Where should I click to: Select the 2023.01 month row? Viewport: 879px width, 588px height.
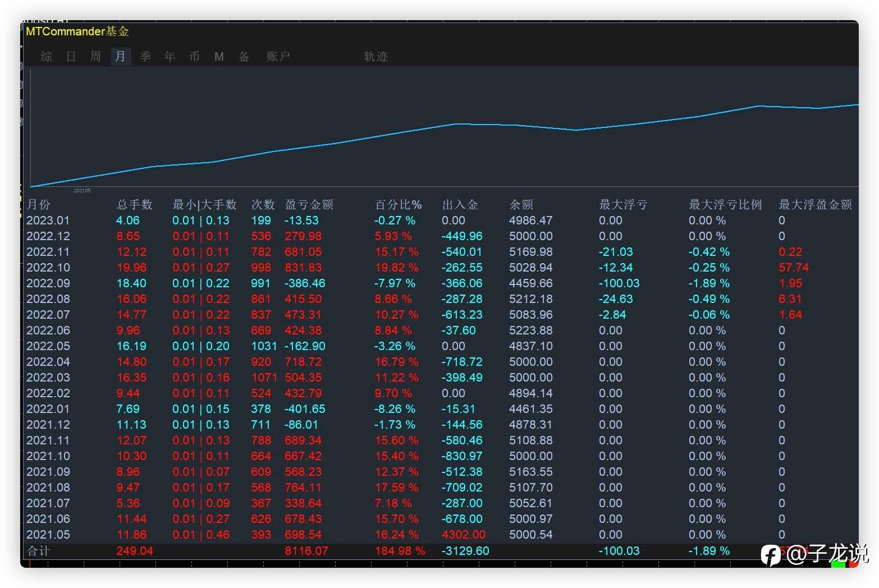click(x=48, y=220)
